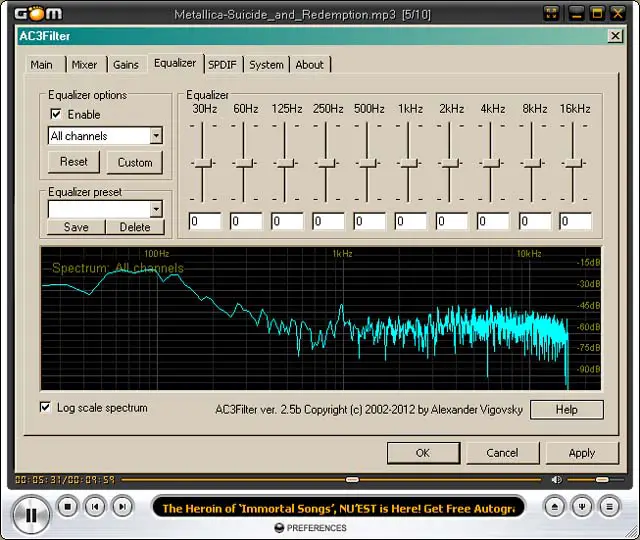The width and height of the screenshot is (640, 540).
Task: Click the 2kHz gain value field
Action: (452, 221)
